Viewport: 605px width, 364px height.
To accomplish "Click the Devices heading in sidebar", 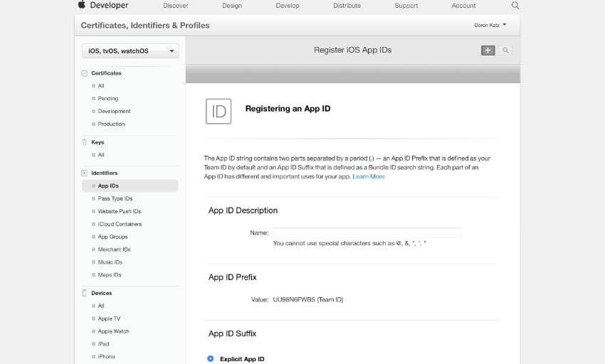I will [102, 293].
